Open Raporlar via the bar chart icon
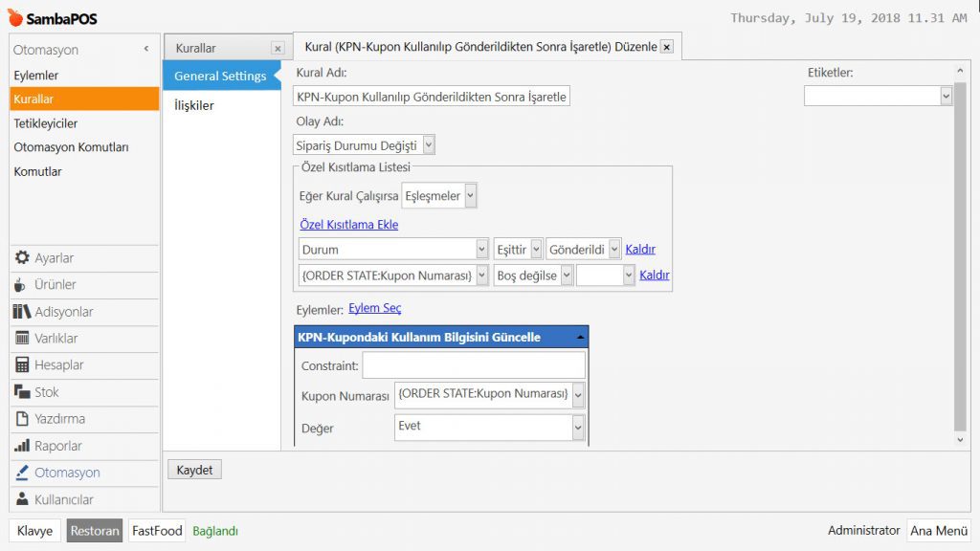This screenshot has width=980, height=551. [x=22, y=446]
